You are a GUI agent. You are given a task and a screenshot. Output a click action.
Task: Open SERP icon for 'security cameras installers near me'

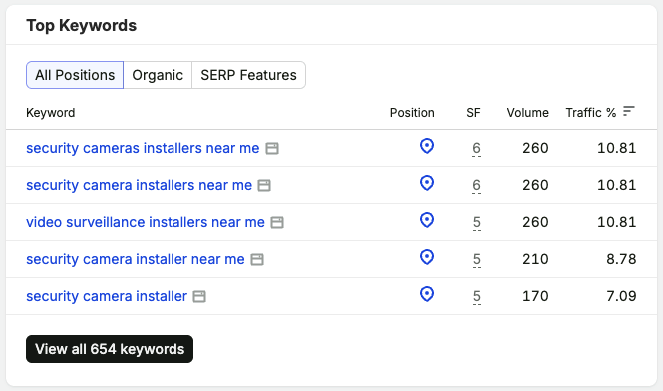click(272, 148)
